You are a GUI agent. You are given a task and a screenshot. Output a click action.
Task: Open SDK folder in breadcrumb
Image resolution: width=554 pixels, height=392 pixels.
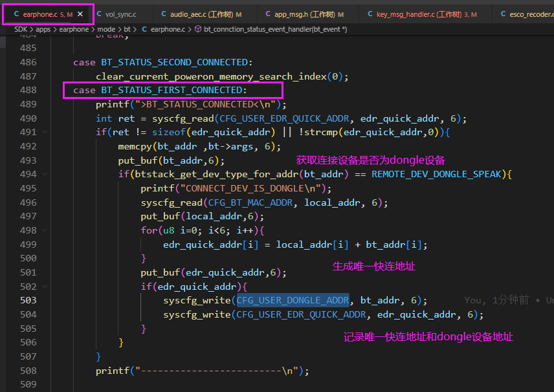[x=21, y=29]
